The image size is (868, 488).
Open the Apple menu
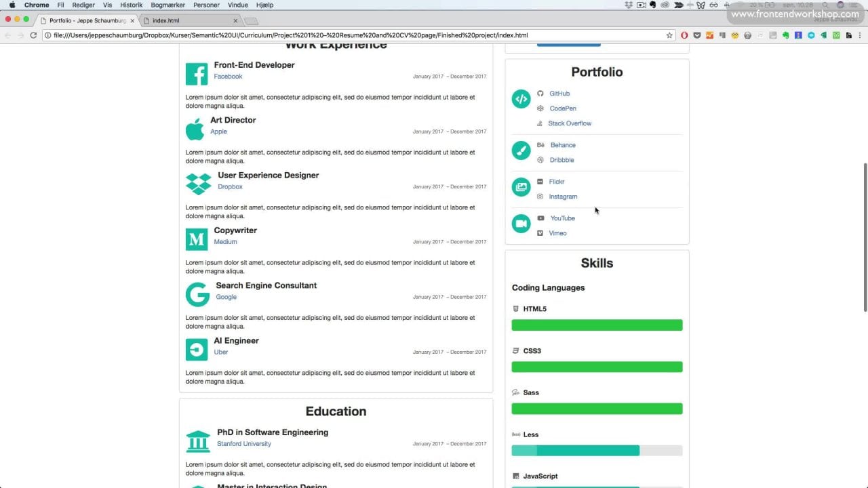point(12,5)
